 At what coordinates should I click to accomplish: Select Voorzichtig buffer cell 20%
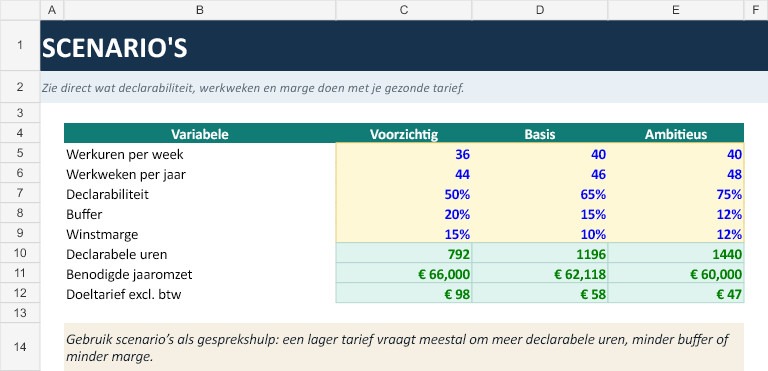404,214
